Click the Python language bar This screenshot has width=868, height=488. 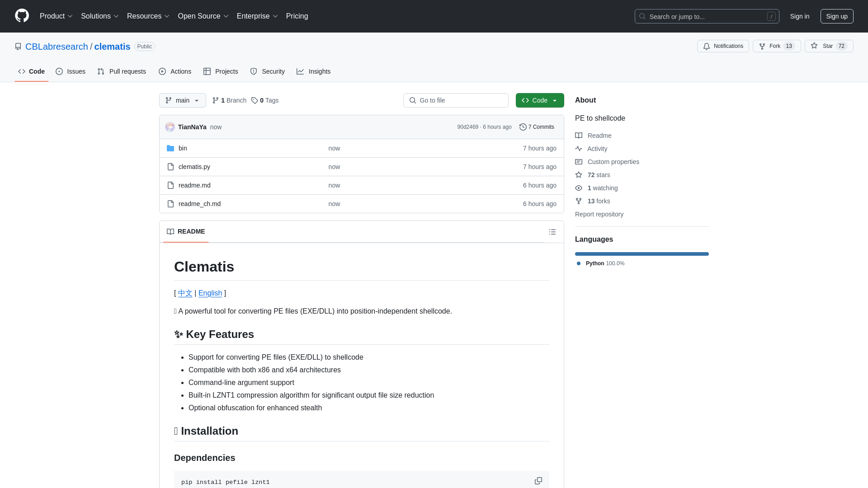(x=642, y=254)
